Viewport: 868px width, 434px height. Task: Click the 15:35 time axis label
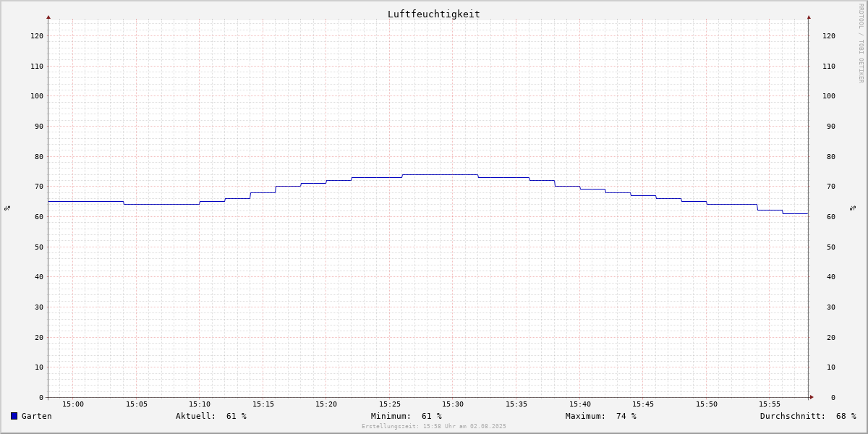(516, 404)
